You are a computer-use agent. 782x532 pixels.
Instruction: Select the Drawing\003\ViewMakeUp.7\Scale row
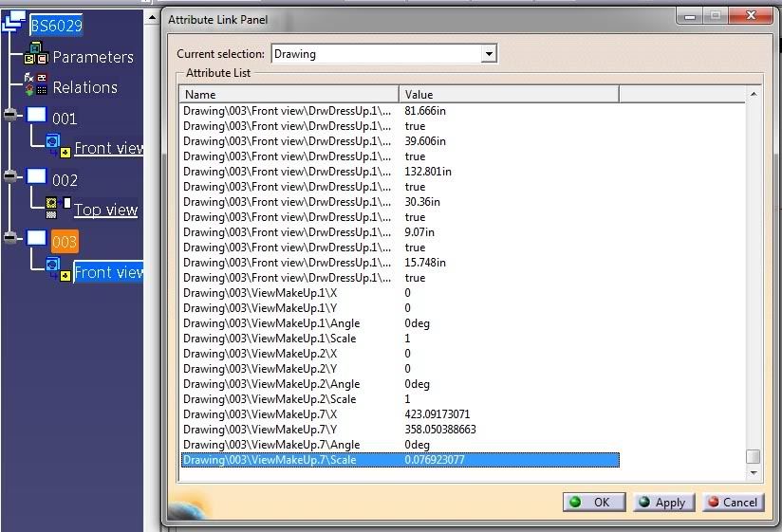click(x=400, y=460)
